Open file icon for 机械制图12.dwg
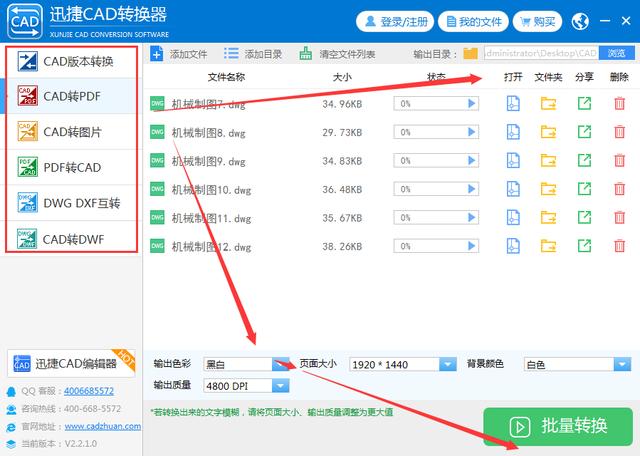 click(x=513, y=246)
